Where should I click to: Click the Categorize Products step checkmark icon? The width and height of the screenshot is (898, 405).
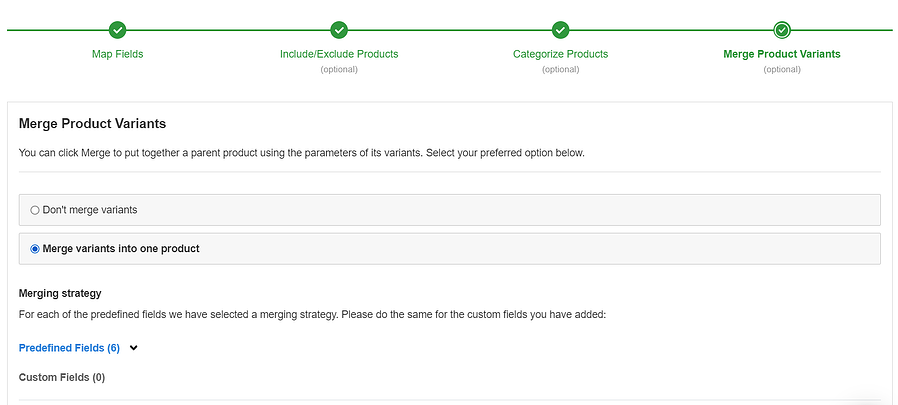click(560, 30)
